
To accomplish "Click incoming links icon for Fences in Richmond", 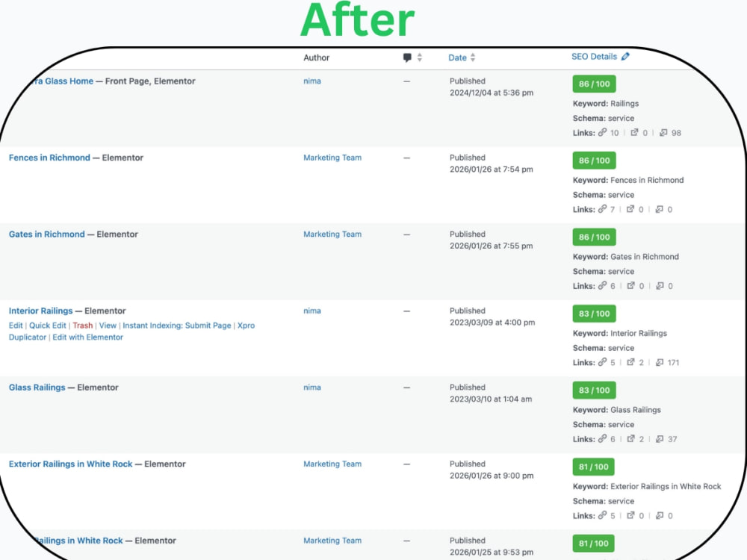I will click(x=660, y=209).
